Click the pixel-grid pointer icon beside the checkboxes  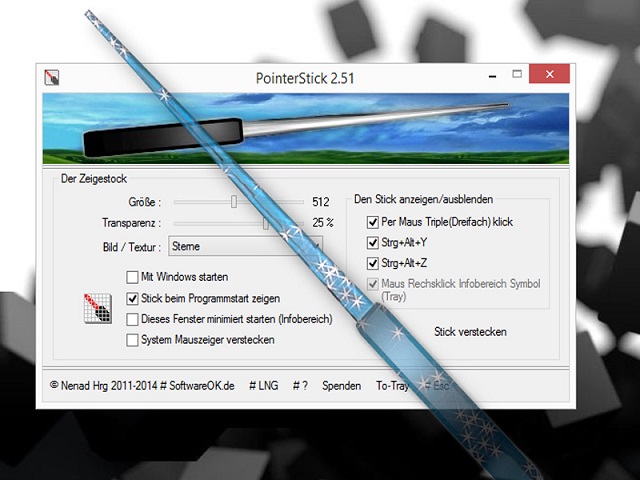coord(98,308)
